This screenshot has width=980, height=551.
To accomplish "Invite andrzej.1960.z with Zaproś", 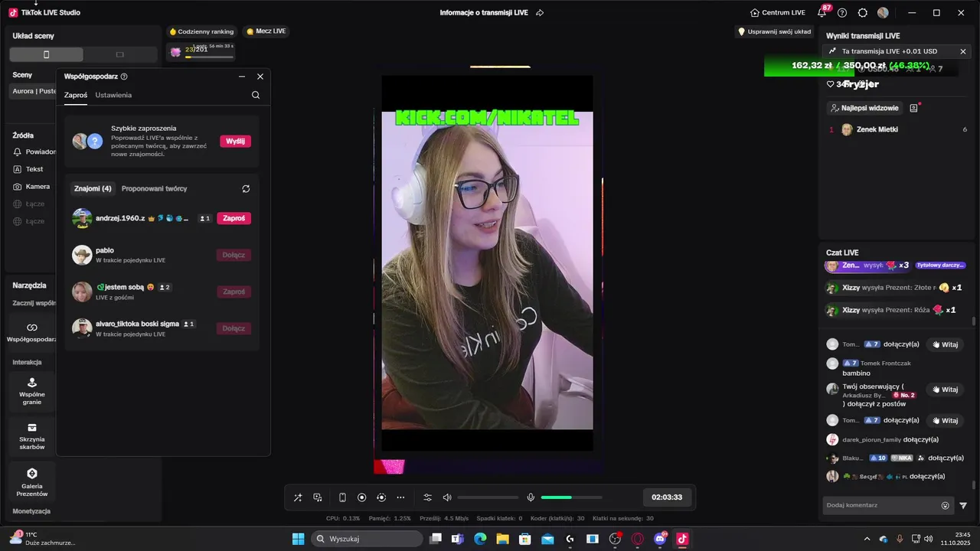I will pyautogui.click(x=234, y=218).
